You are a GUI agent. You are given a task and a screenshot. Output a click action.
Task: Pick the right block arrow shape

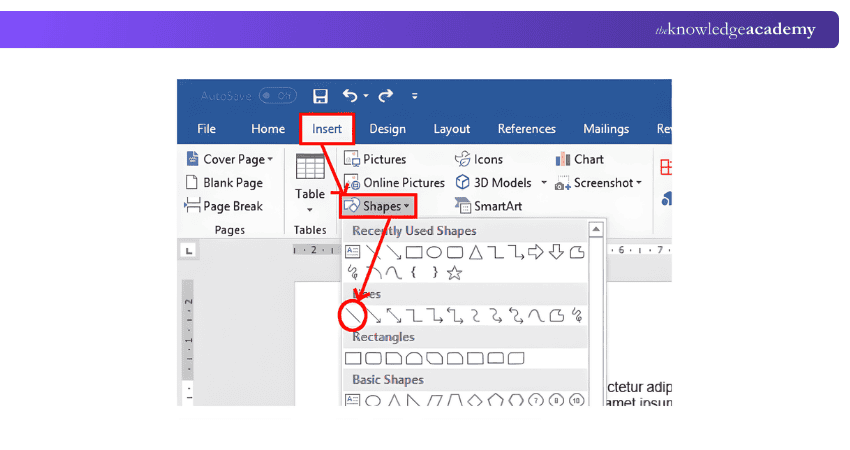tap(536, 252)
